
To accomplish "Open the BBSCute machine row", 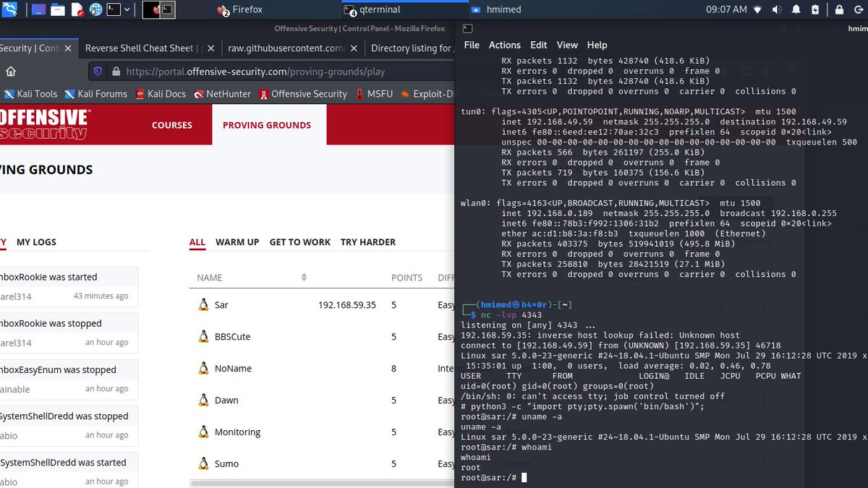I will point(323,337).
